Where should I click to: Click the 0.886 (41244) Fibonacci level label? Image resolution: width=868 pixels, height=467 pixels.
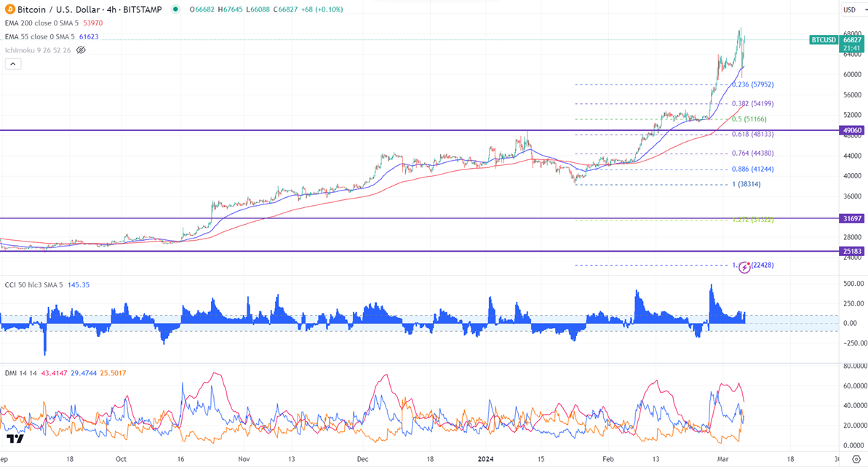753,169
